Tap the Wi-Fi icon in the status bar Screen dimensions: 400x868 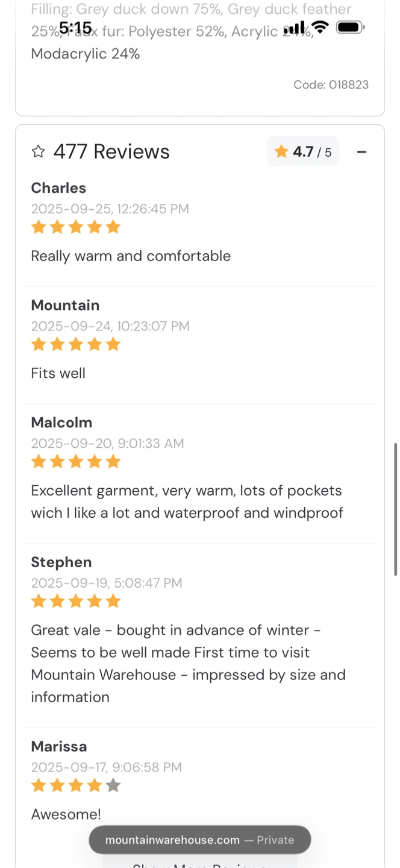(320, 27)
